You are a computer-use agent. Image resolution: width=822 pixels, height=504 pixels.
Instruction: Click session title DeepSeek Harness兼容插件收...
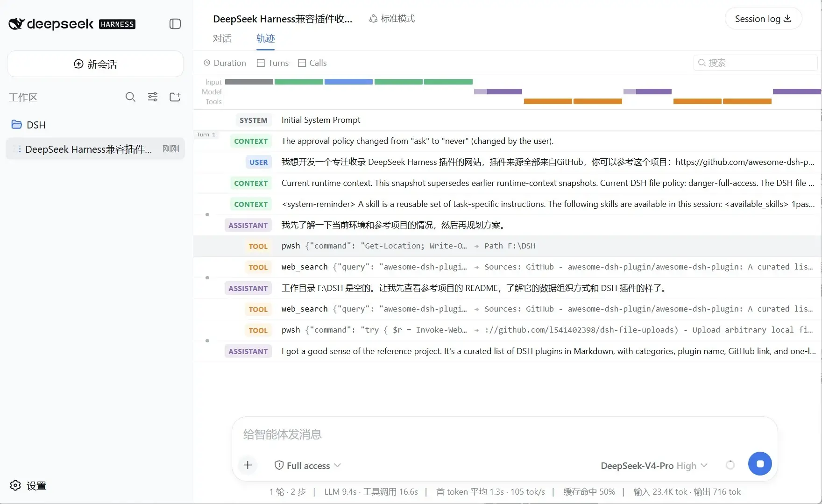pyautogui.click(x=283, y=19)
